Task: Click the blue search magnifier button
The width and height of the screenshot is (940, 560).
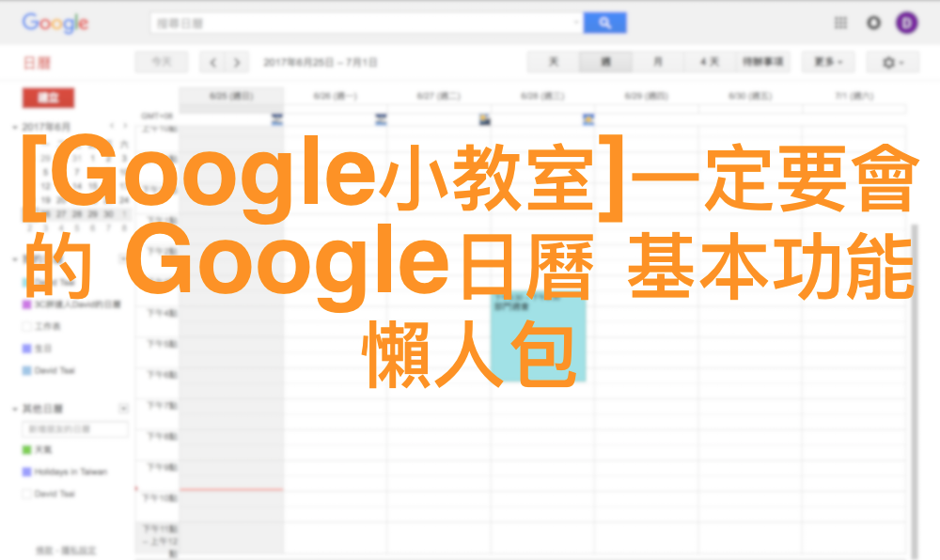Action: click(604, 23)
